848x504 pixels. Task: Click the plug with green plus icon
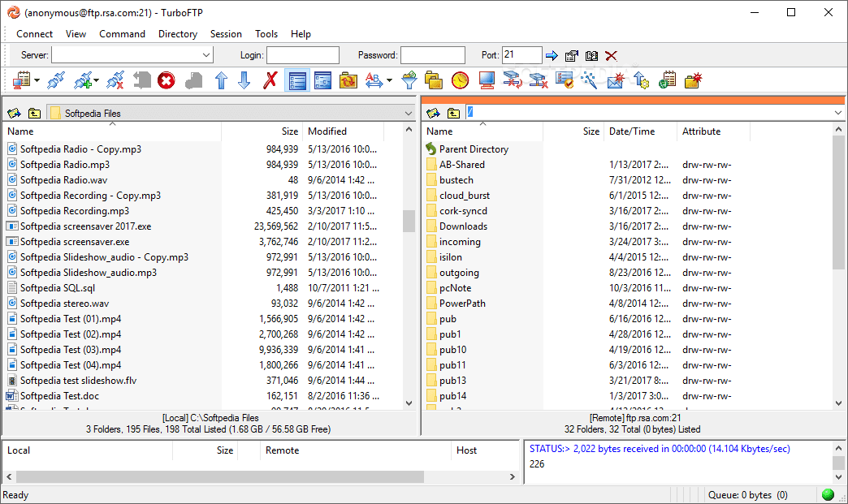(83, 81)
